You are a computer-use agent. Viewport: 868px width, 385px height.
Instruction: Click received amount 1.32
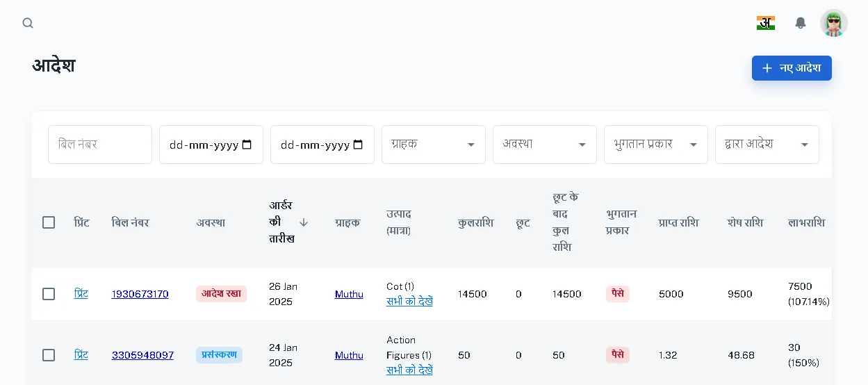click(668, 355)
